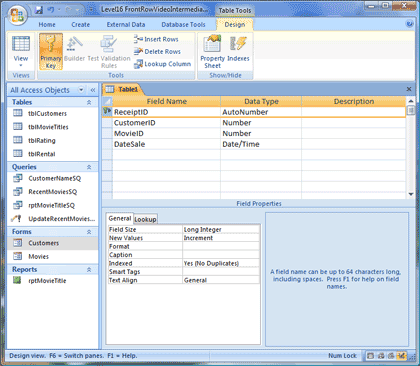
Task: Toggle the Primary Key button
Action: coord(51,51)
